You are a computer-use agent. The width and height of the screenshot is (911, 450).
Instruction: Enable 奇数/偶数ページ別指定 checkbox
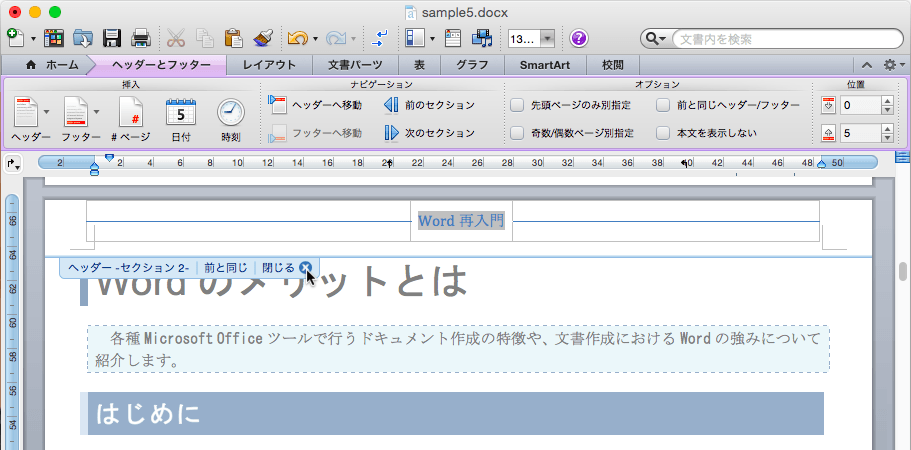pyautogui.click(x=517, y=133)
